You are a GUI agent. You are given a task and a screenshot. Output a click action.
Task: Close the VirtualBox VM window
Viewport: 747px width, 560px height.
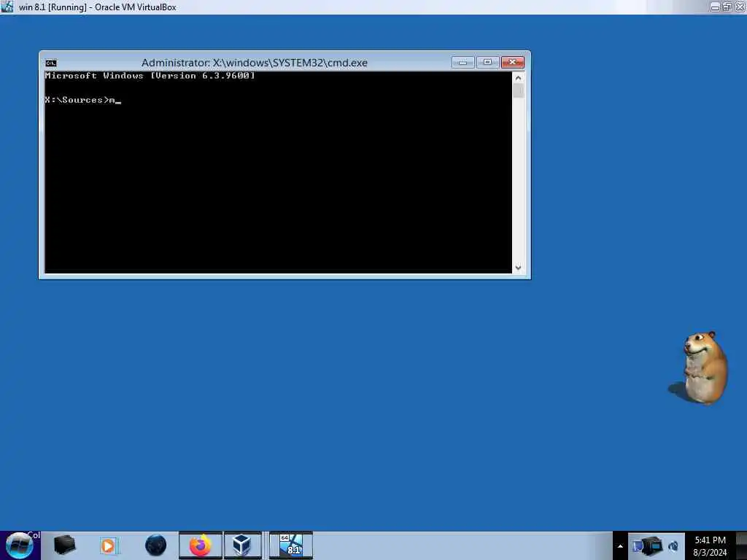click(740, 7)
